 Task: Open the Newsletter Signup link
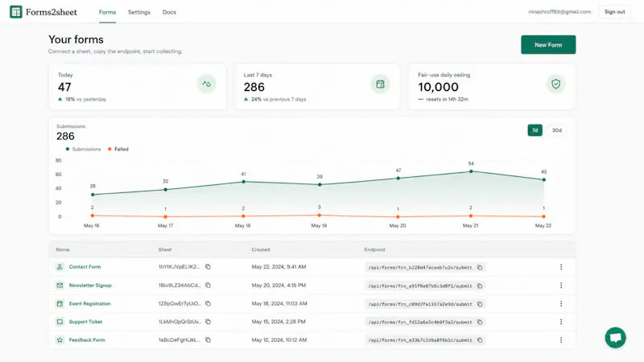(x=90, y=286)
